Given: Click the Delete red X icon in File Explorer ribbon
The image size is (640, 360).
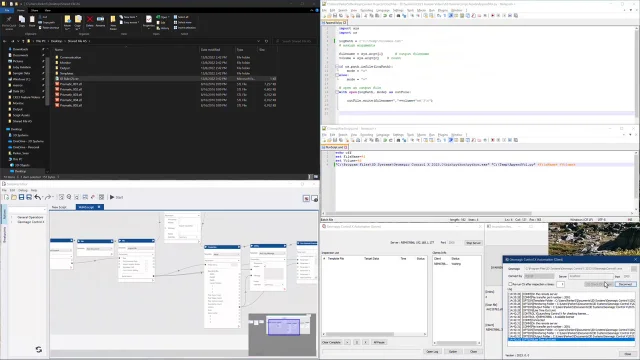Looking at the screenshot, I should [89, 21].
